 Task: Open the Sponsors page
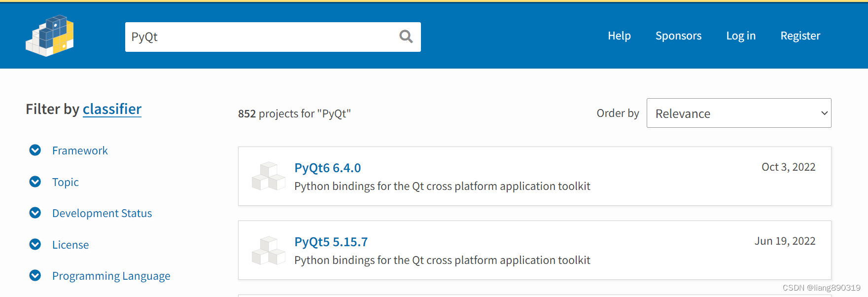tap(678, 36)
